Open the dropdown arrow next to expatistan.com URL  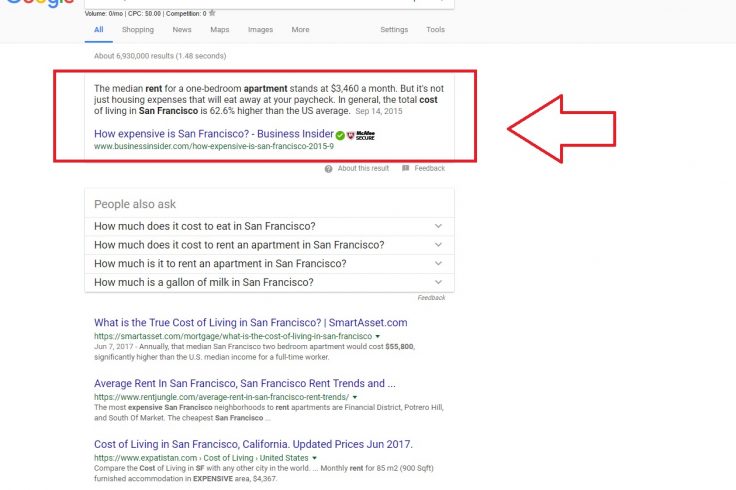point(314,458)
